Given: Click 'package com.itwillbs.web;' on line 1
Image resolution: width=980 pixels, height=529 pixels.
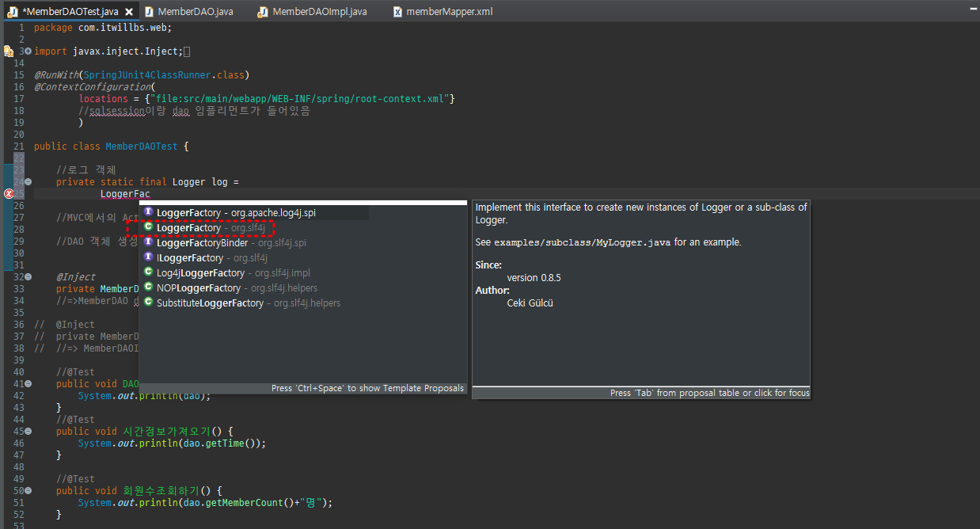Looking at the screenshot, I should (x=103, y=28).
